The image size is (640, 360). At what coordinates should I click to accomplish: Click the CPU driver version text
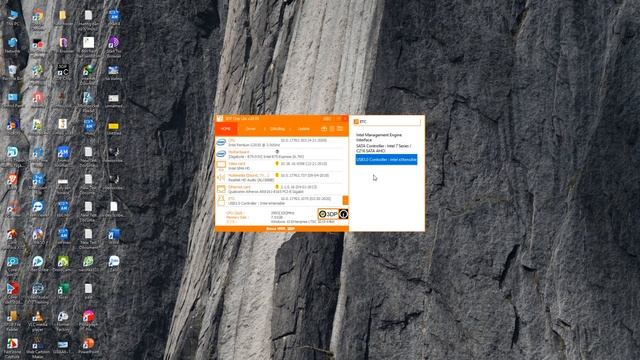tap(303, 140)
